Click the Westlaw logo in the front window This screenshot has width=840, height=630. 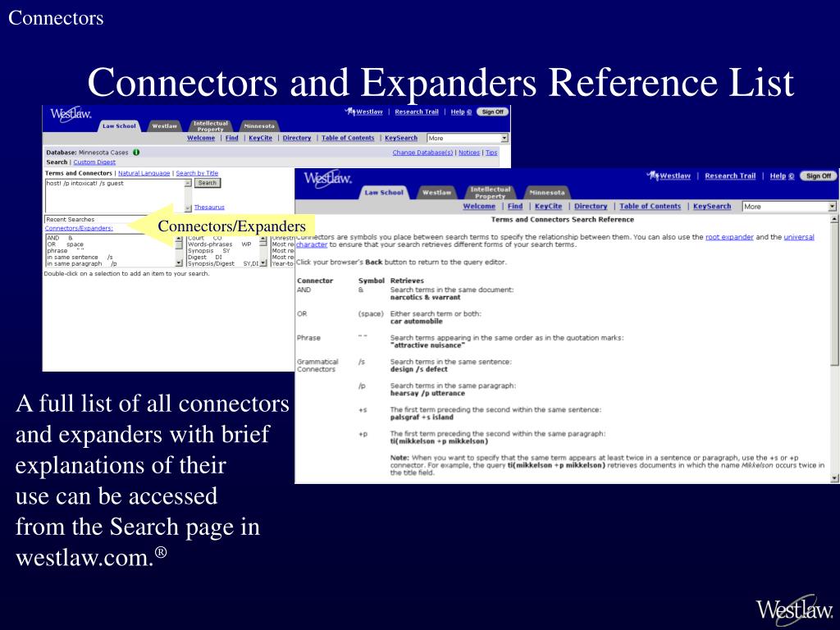click(327, 178)
